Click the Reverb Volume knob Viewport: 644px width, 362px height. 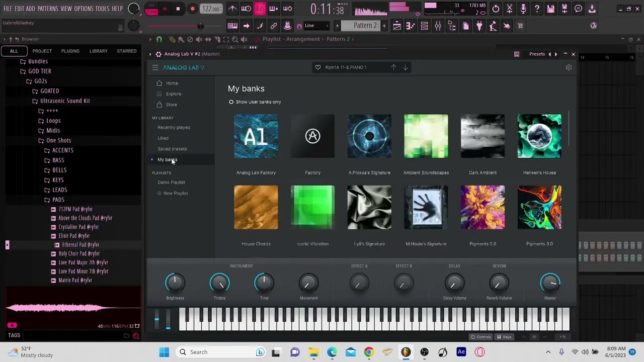499,283
